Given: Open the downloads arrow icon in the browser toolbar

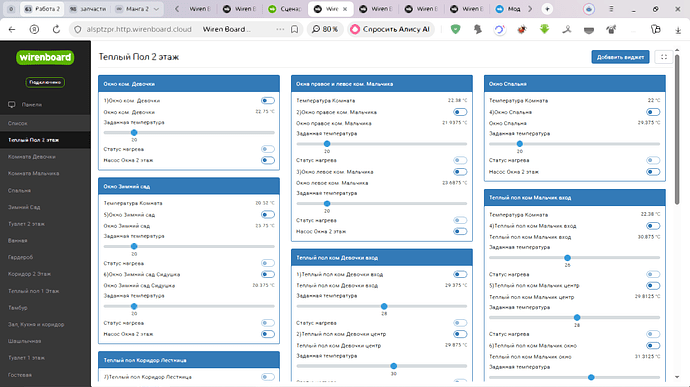Looking at the screenshot, I should pyautogui.click(x=678, y=29).
